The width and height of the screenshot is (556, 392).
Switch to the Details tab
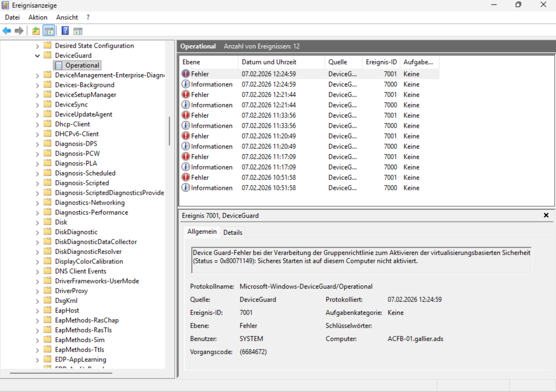232,232
